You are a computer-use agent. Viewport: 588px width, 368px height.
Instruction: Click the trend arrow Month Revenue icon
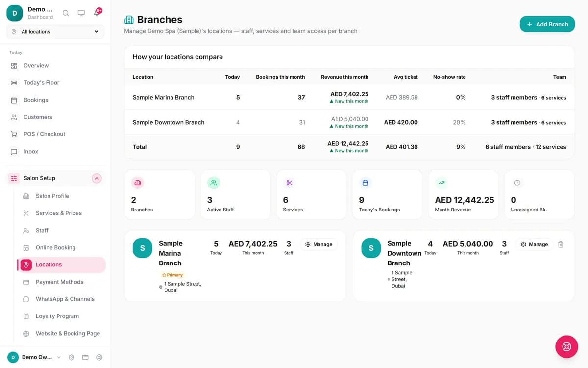[441, 183]
